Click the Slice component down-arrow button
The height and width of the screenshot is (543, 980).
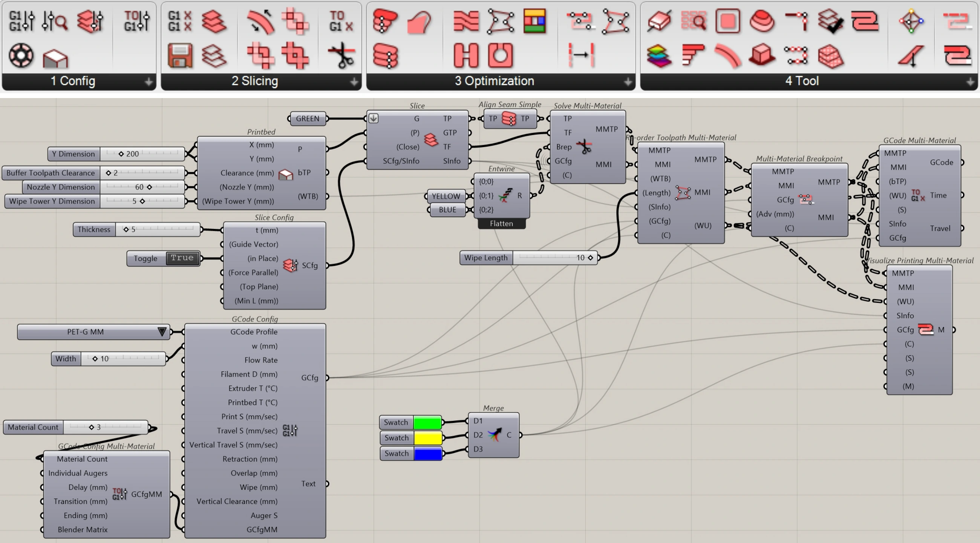[x=373, y=118]
